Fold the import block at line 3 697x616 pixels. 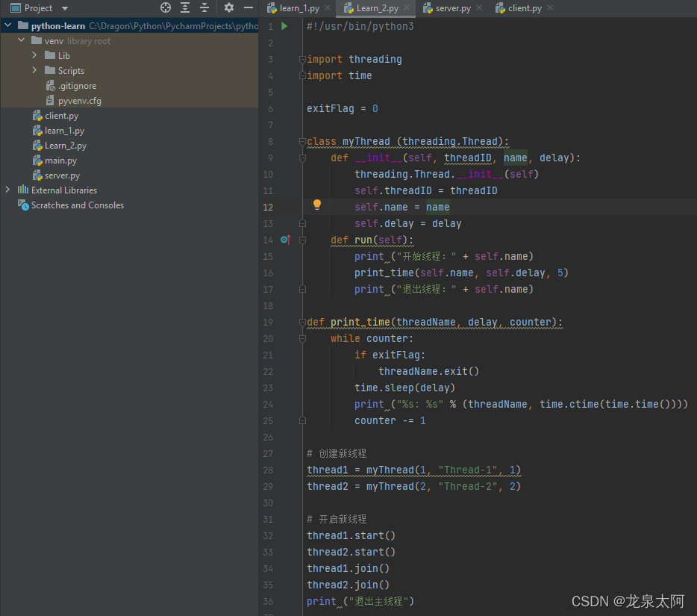point(302,59)
